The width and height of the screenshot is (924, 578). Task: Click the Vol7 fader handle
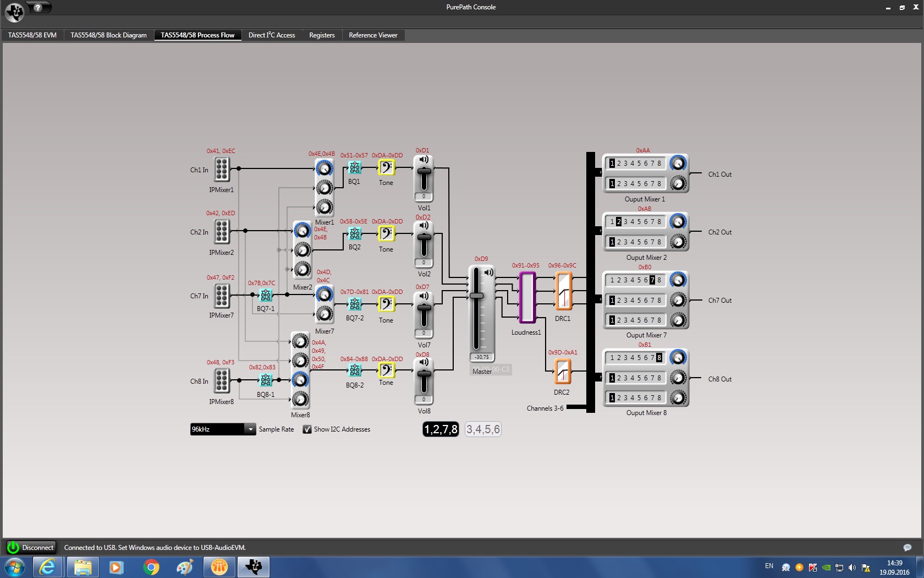[x=424, y=308]
